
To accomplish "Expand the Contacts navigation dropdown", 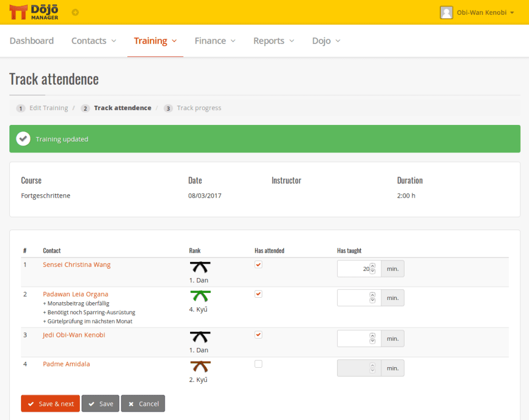I will 94,41.
